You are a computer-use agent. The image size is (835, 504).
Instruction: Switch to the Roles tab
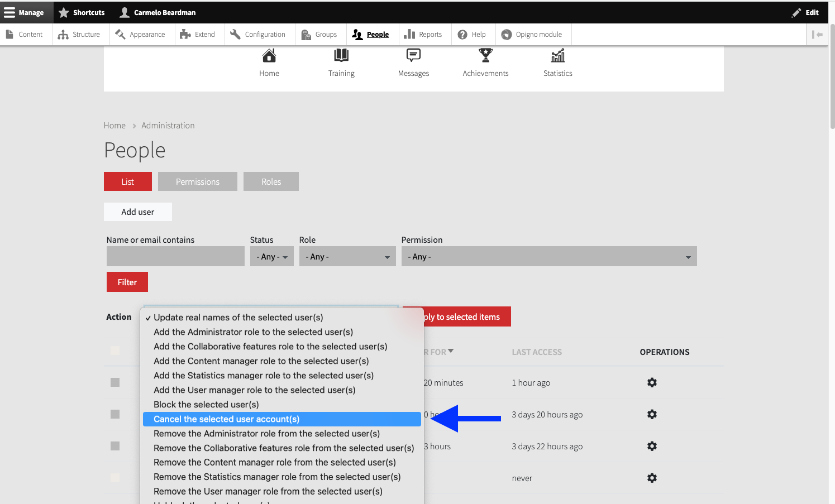pyautogui.click(x=271, y=181)
